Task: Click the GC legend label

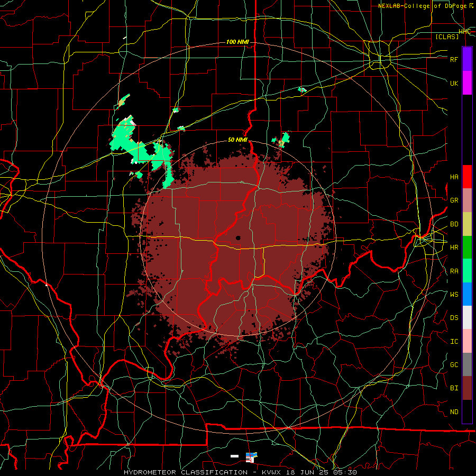Action: coord(454,365)
